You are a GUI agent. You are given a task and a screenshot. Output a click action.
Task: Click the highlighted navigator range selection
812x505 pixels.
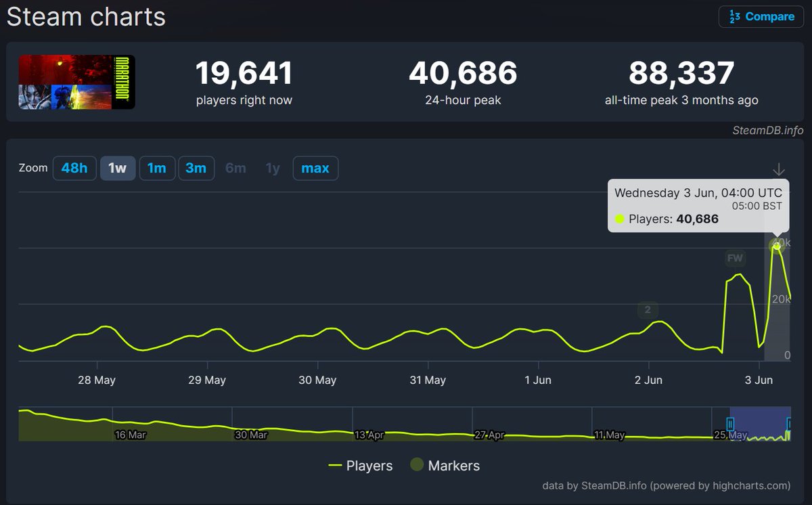(x=760, y=424)
